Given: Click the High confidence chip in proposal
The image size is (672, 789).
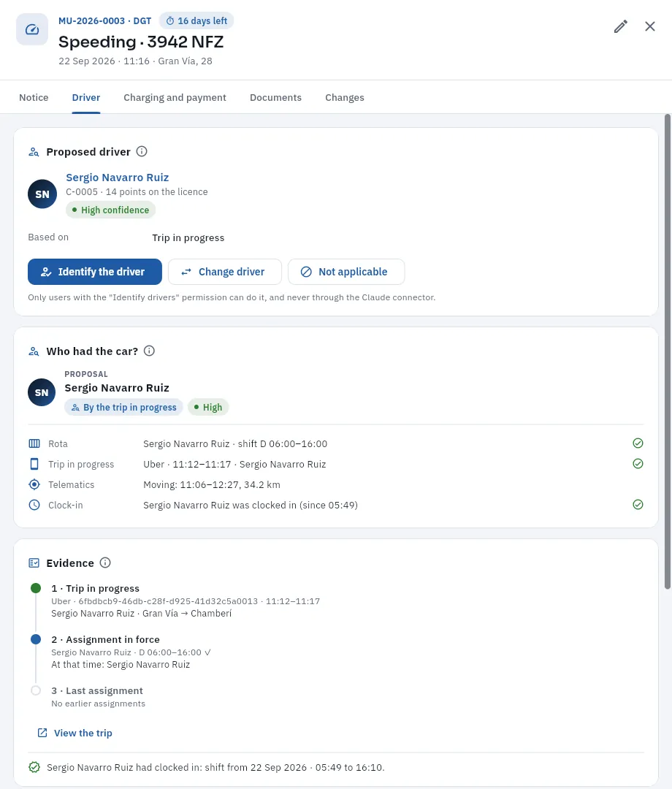Looking at the screenshot, I should point(208,407).
